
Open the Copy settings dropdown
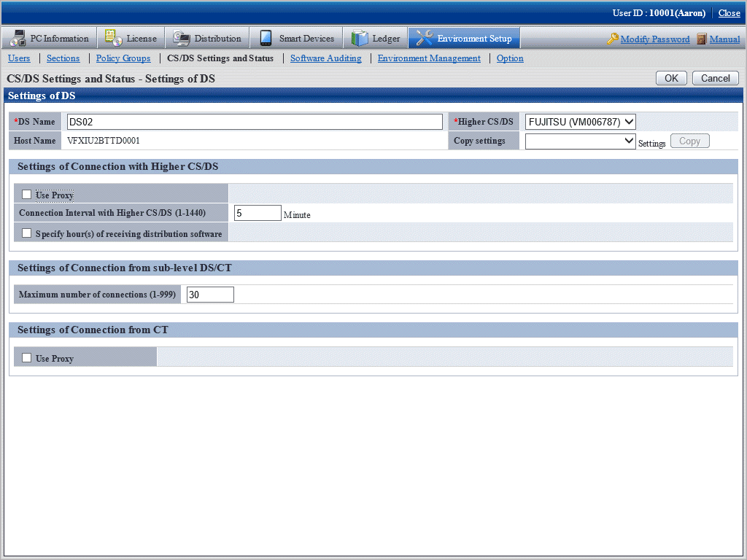tap(580, 141)
